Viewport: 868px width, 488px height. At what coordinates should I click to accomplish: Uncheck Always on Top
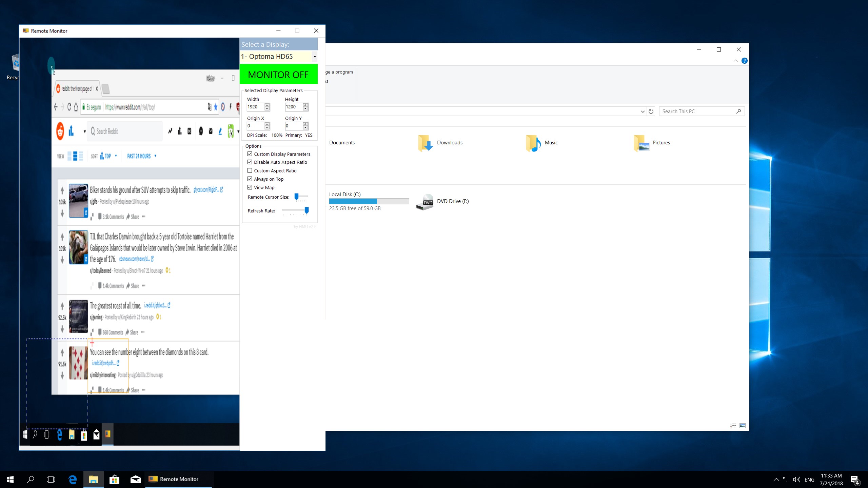click(x=250, y=179)
